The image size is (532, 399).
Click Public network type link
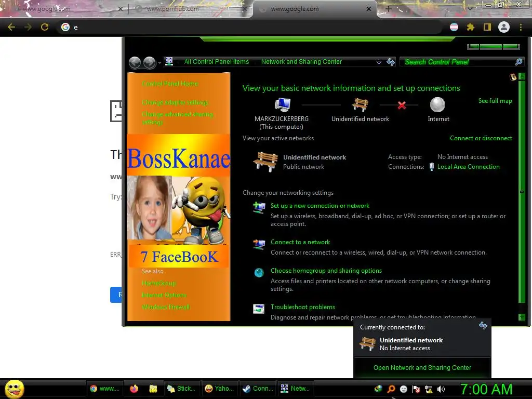[303, 167]
